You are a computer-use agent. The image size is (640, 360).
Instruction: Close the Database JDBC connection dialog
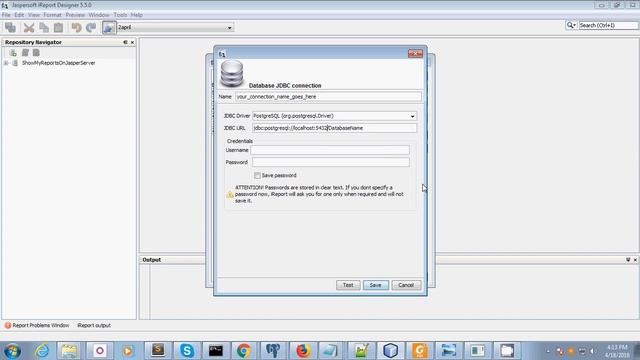coord(415,53)
